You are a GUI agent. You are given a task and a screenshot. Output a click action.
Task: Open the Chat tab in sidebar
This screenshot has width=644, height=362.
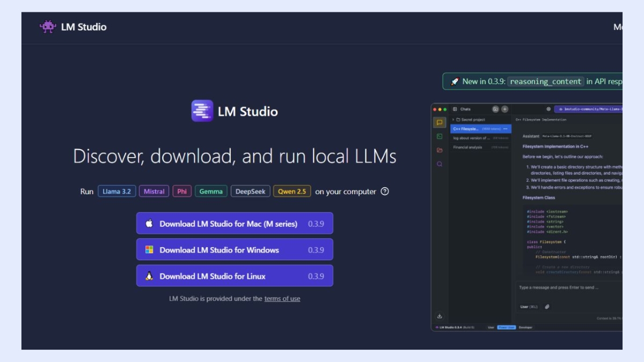[x=440, y=123]
